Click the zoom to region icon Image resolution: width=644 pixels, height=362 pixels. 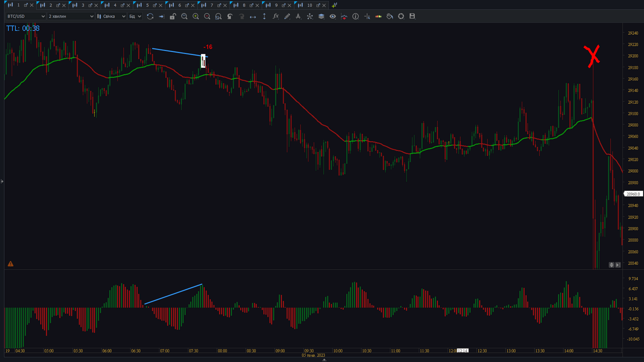(x=218, y=16)
